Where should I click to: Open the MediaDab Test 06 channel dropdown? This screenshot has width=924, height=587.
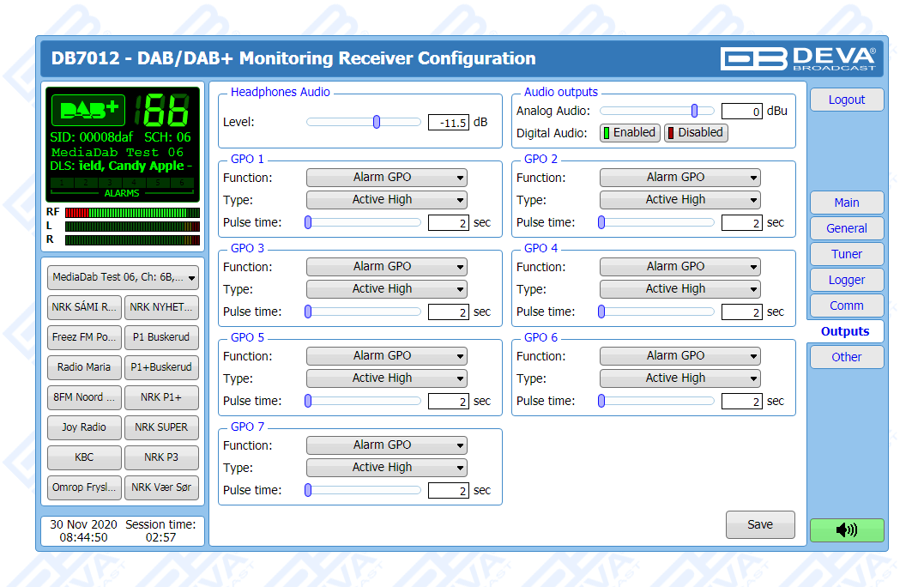(x=123, y=277)
